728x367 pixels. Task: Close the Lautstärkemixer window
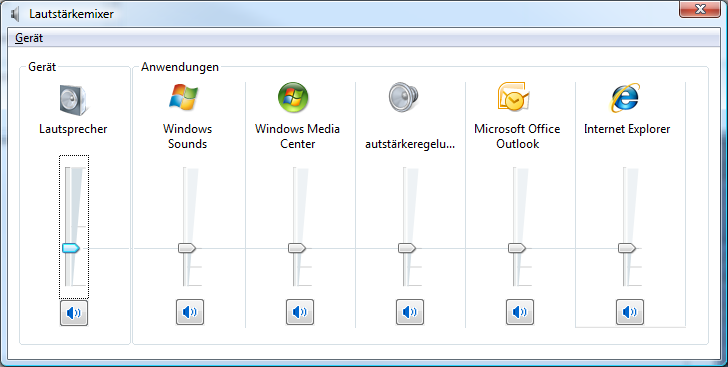pos(700,9)
